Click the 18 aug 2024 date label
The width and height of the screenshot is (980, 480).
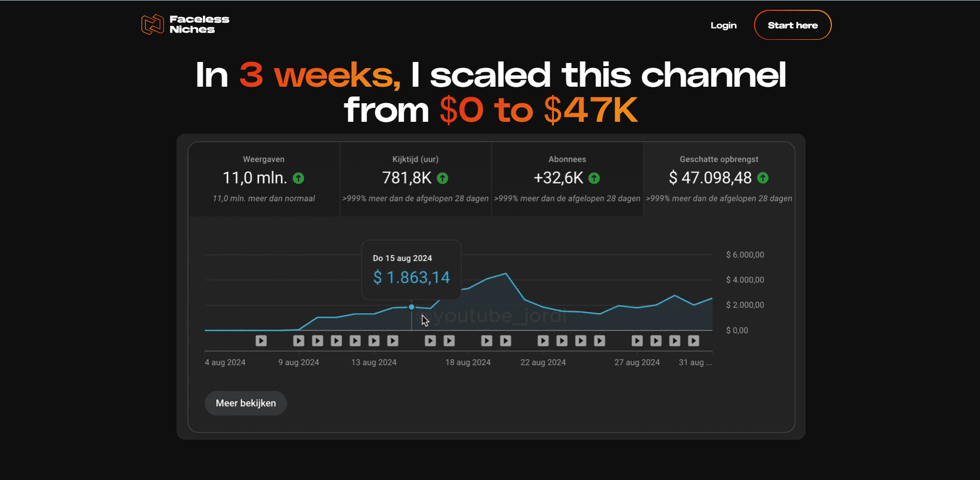point(468,362)
